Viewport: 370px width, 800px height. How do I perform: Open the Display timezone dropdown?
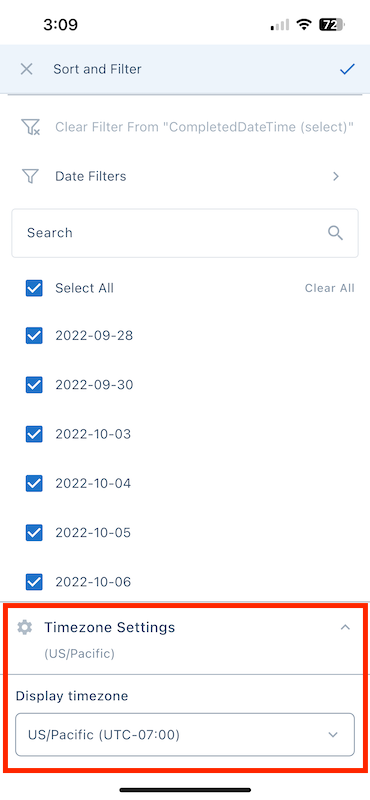click(x=185, y=735)
